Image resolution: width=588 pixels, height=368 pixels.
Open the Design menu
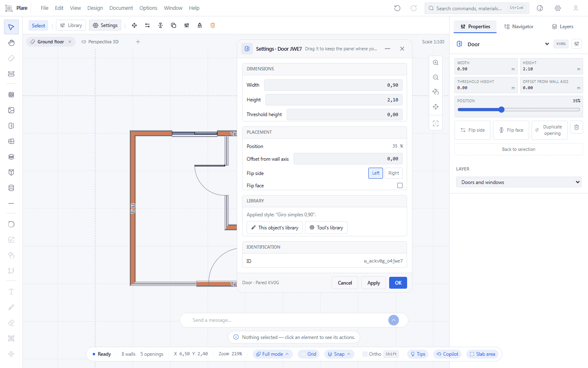tap(95, 8)
